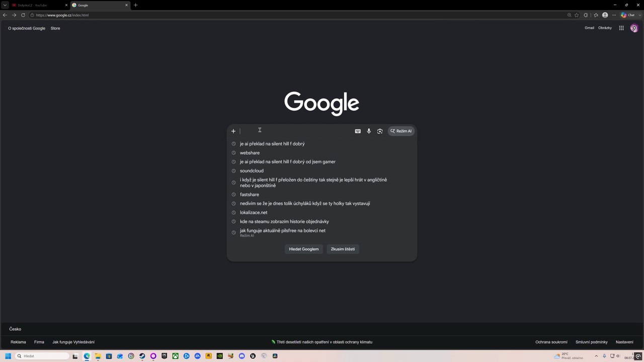Screen dimensions: 644x362
Task: Open the Google account avatar
Action: (634, 28)
